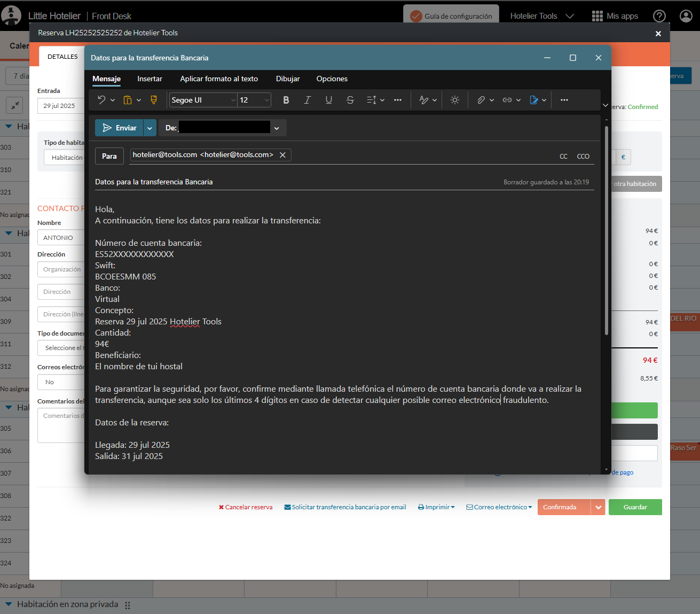
Task: Click the signature icon in toolbar
Action: pos(533,100)
